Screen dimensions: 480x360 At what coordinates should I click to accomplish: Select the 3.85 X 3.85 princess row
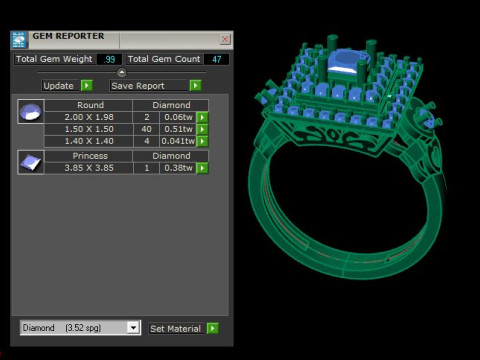(x=126, y=168)
